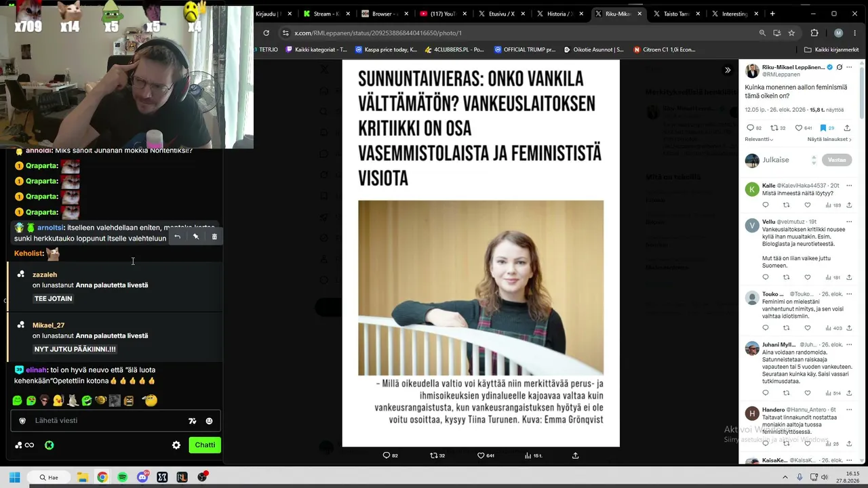This screenshot has width=868, height=488.
Task: Open Discord from the taskbar
Action: point(142,477)
